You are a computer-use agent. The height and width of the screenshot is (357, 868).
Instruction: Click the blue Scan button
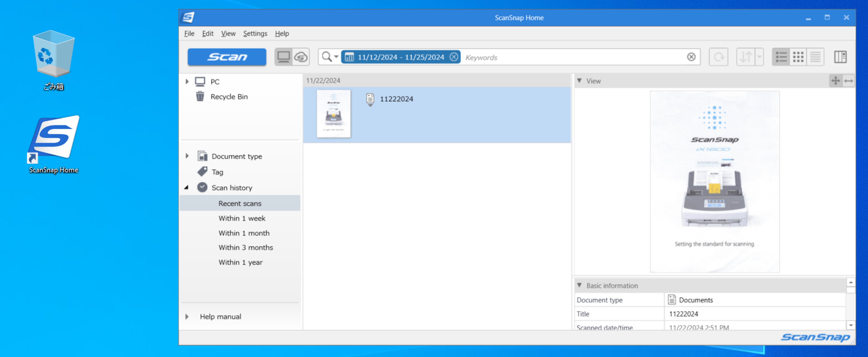pyautogui.click(x=226, y=57)
